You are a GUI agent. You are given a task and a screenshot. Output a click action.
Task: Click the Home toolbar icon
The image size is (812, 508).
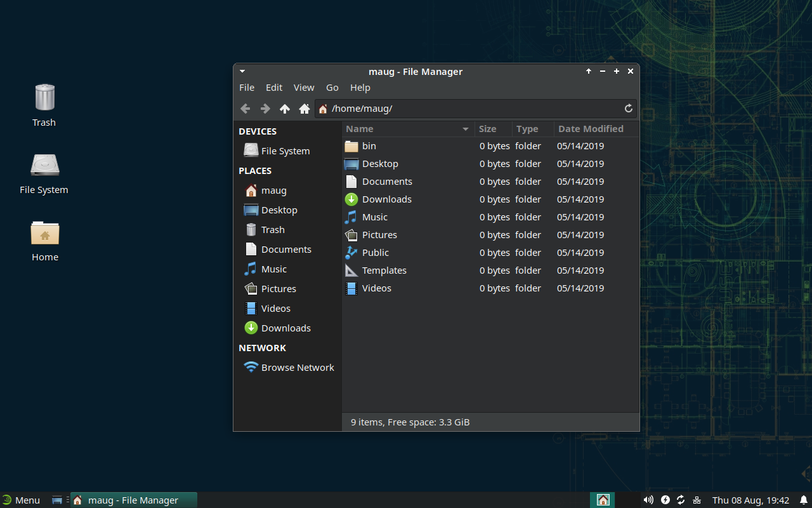pos(304,109)
